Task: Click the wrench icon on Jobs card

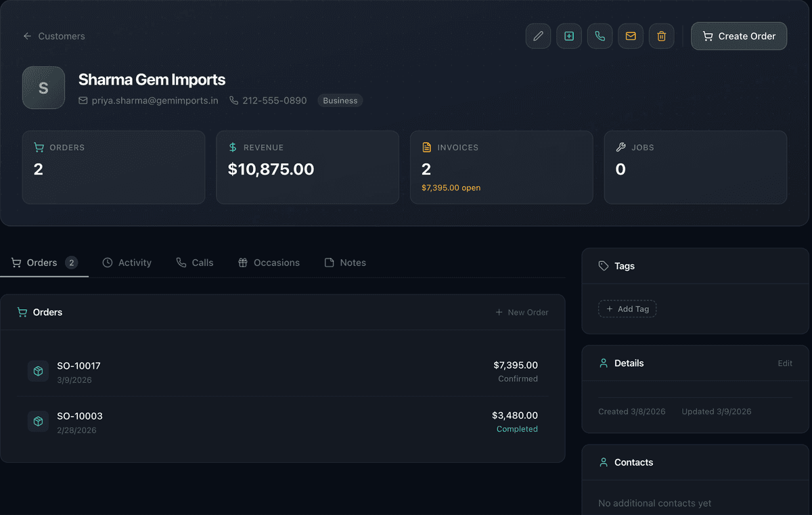Action: (621, 147)
